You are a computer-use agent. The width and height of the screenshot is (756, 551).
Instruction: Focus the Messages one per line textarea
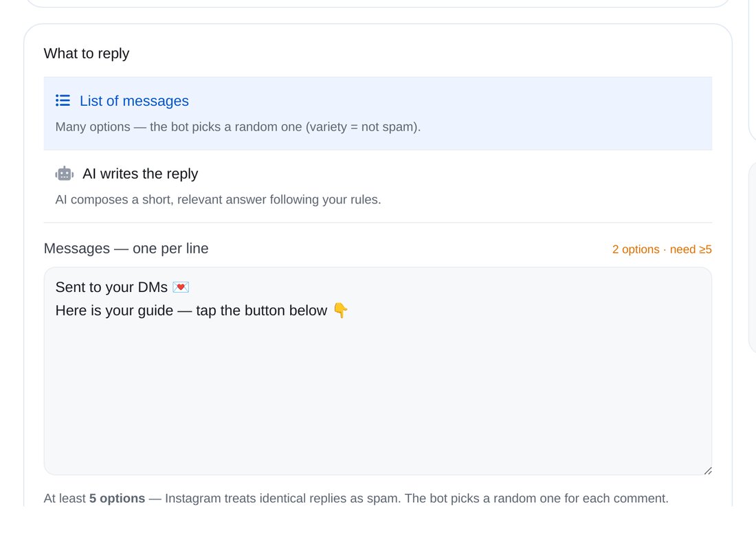377,371
